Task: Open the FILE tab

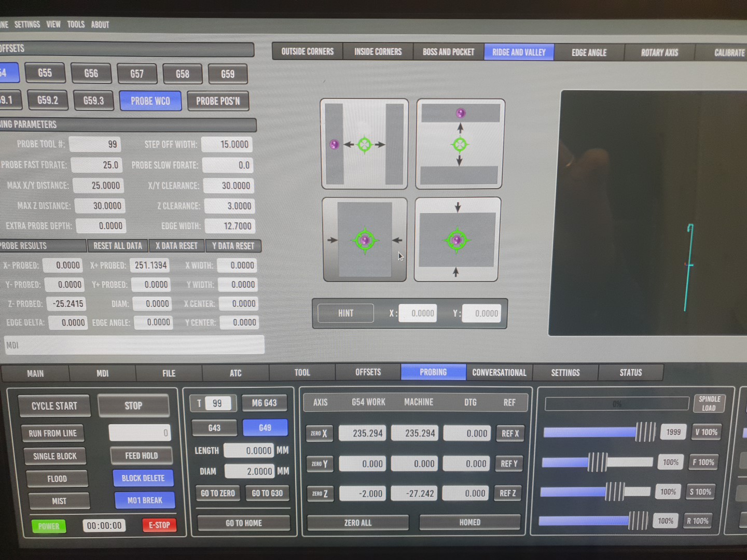Action: tap(169, 373)
